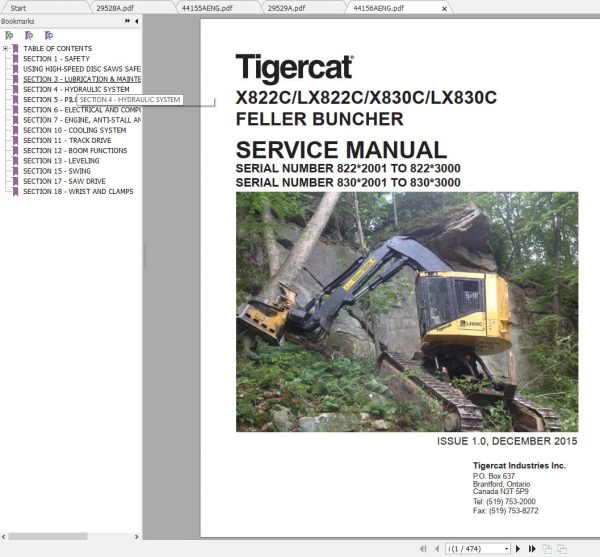This screenshot has height=557, width=600.
Task: Click the SECTION 10 bookmark ribbon icon
Action: (x=15, y=130)
